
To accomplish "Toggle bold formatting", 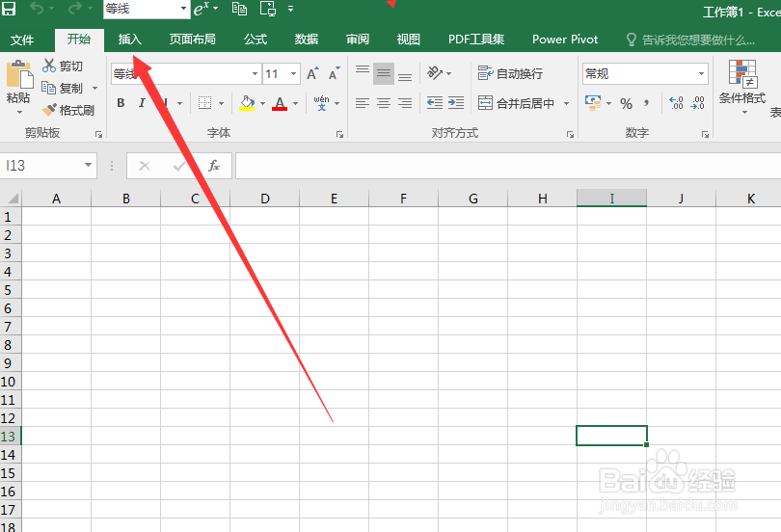I will (121, 103).
